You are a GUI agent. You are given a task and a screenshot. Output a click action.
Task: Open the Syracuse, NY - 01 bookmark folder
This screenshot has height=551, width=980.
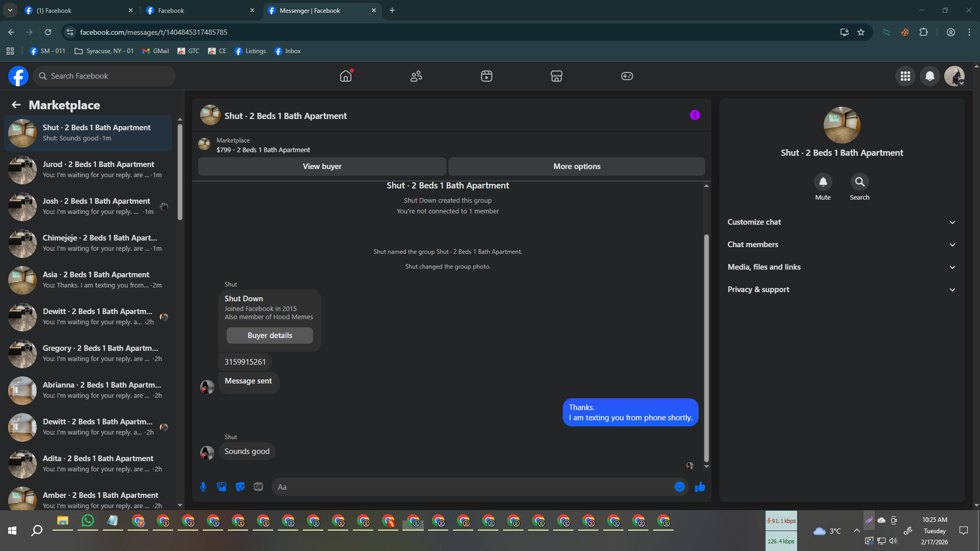tap(104, 51)
